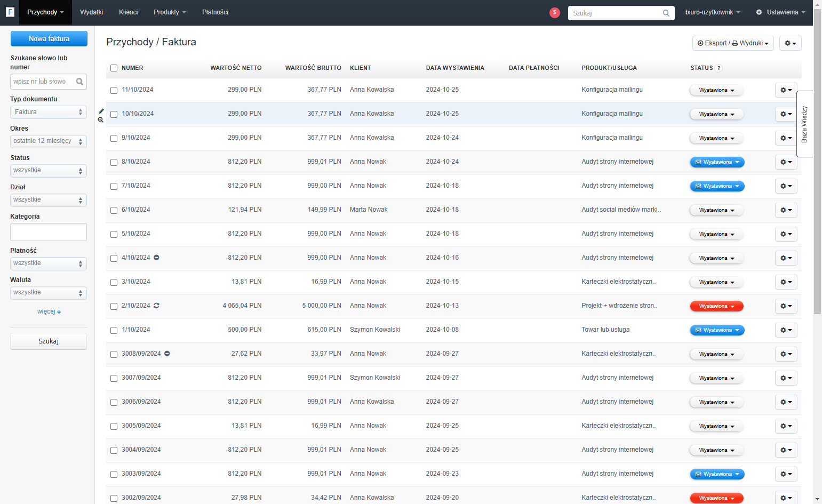Click the recurring arrows icon next to 2/10/2024
The width and height of the screenshot is (822, 504).
(156, 306)
